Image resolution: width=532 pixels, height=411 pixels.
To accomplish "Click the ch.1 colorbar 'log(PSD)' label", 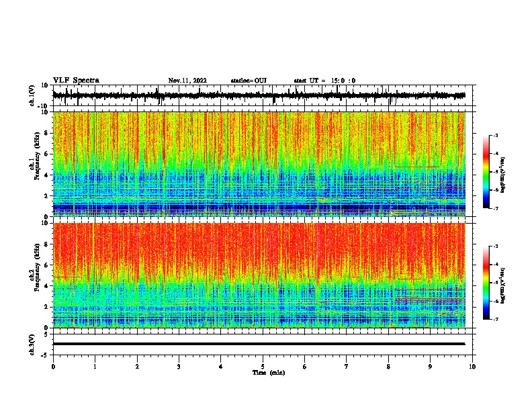I will coord(502,175).
